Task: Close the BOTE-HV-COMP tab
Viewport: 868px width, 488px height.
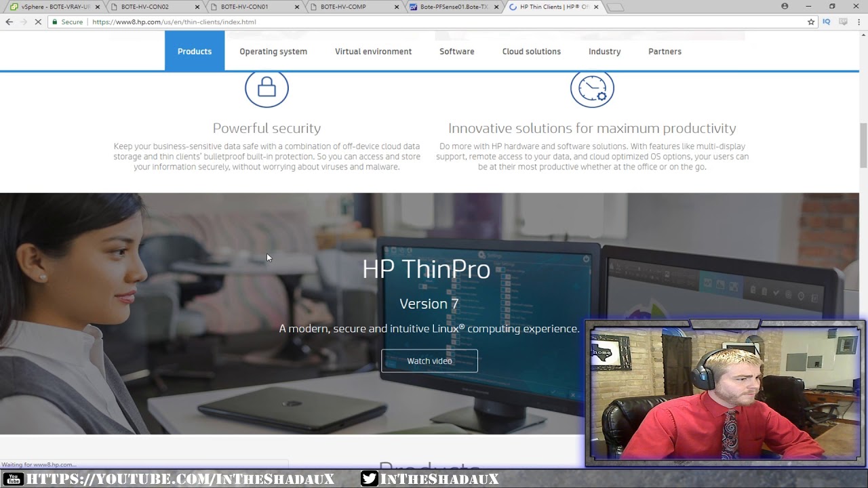Action: tap(397, 7)
